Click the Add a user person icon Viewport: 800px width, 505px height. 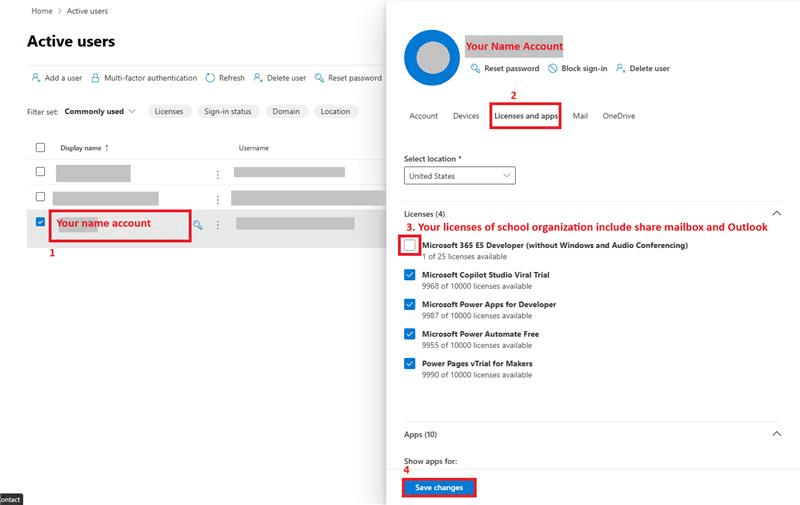point(36,78)
